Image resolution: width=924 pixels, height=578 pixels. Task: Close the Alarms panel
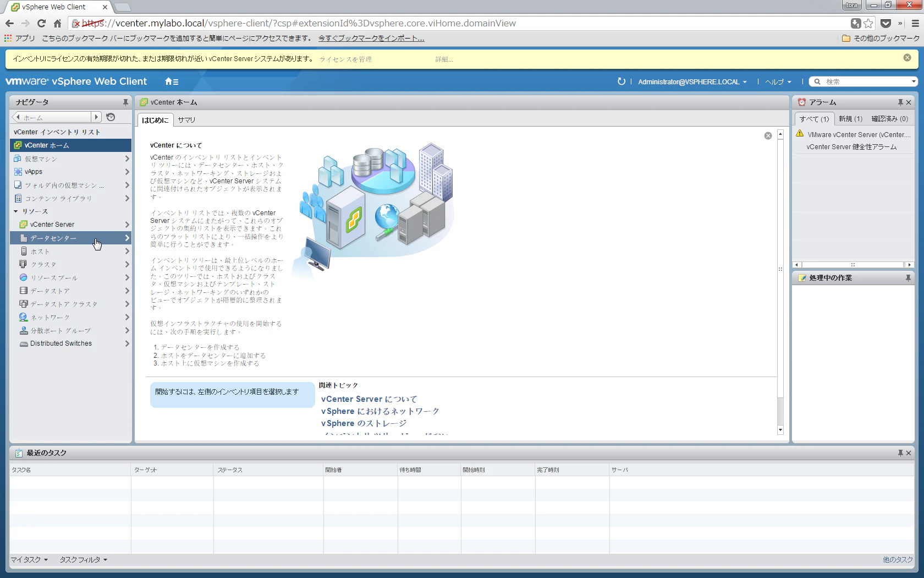tap(909, 102)
